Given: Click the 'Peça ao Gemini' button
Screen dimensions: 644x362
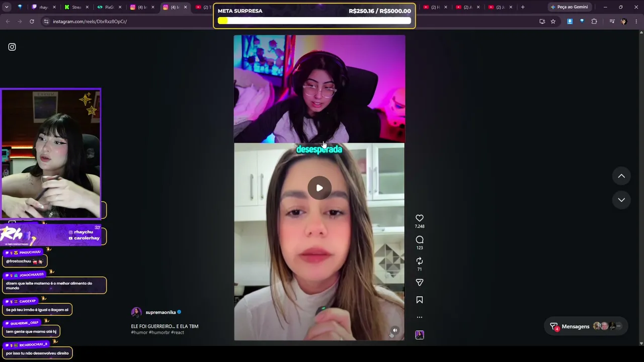Looking at the screenshot, I should [569, 7].
